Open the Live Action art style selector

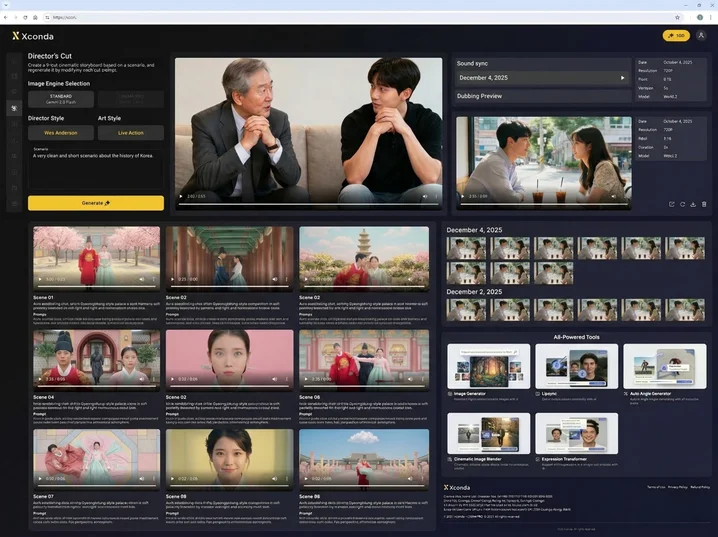pyautogui.click(x=130, y=132)
